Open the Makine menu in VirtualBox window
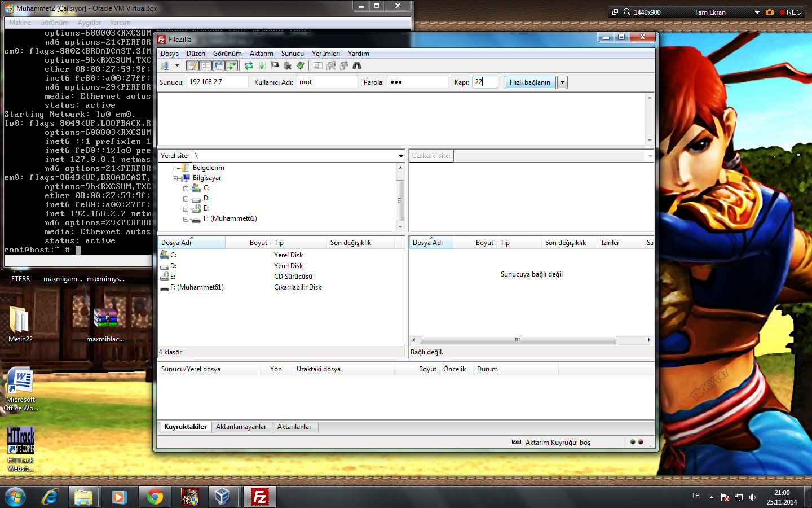This screenshot has width=812, height=508. pyautogui.click(x=20, y=23)
